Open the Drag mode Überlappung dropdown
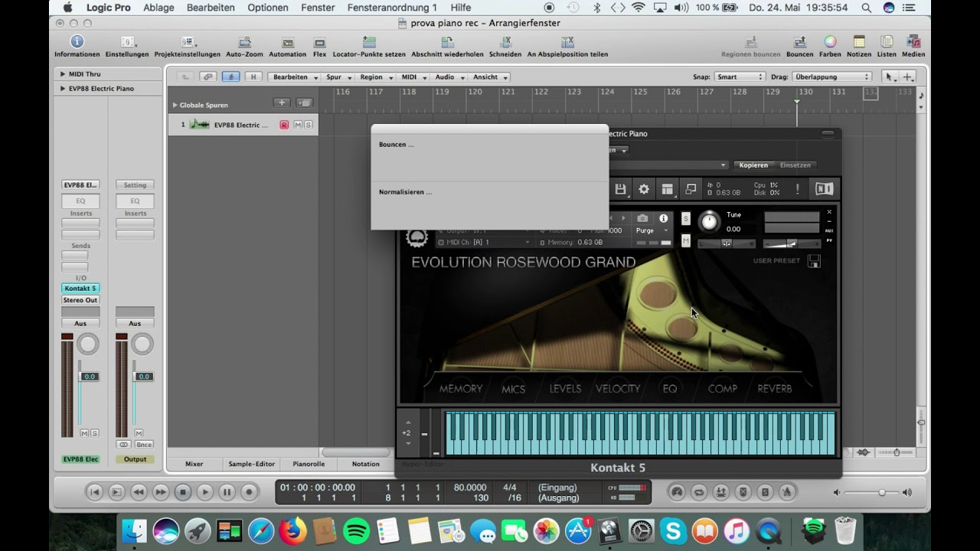The height and width of the screenshot is (551, 980). (831, 77)
